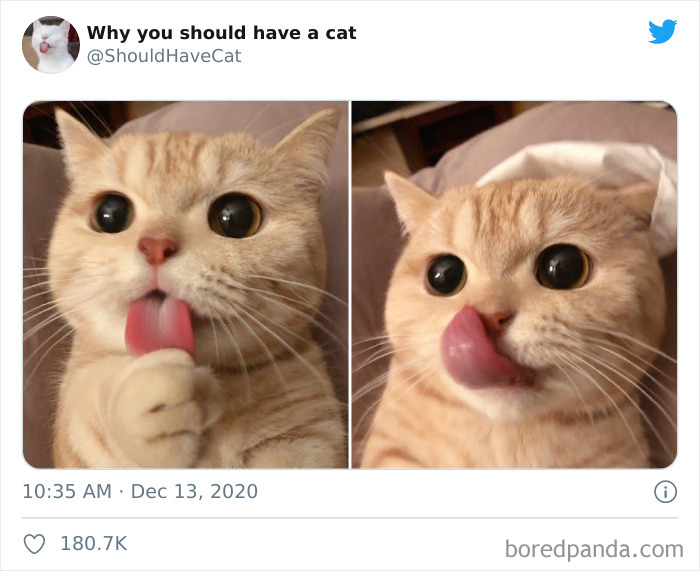This screenshot has height=571, width=700.
Task: Open the tweet info circle icon
Action: pos(666,492)
